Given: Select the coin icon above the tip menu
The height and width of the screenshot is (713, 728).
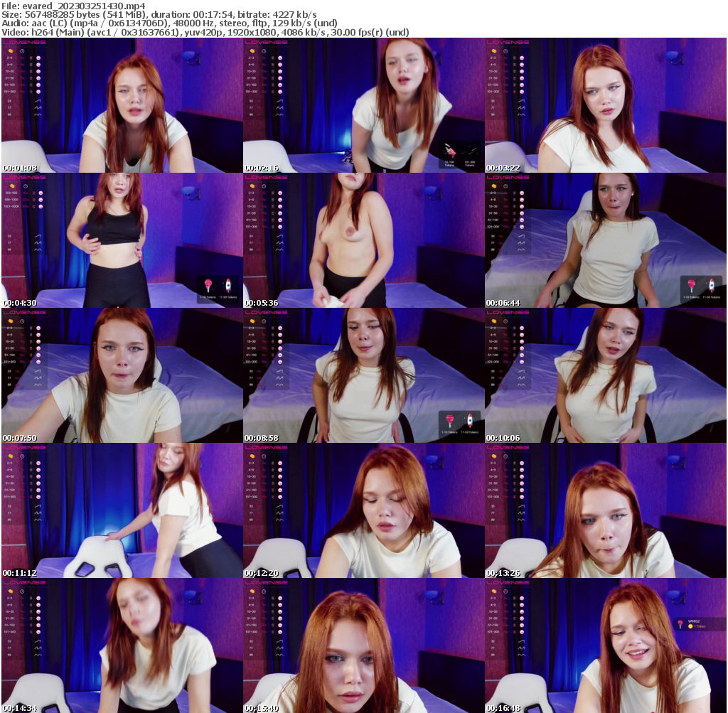Looking at the screenshot, I should pyautogui.click(x=11, y=51).
